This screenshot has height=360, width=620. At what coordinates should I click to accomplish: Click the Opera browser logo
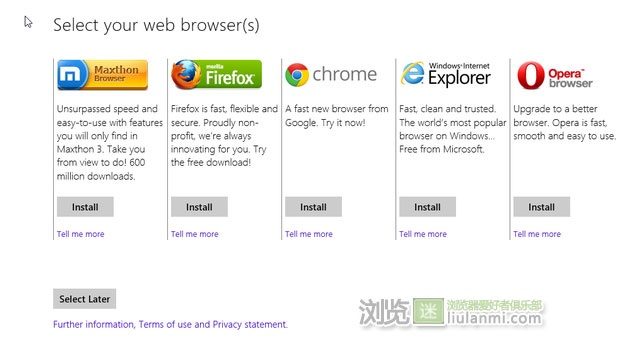(555, 75)
